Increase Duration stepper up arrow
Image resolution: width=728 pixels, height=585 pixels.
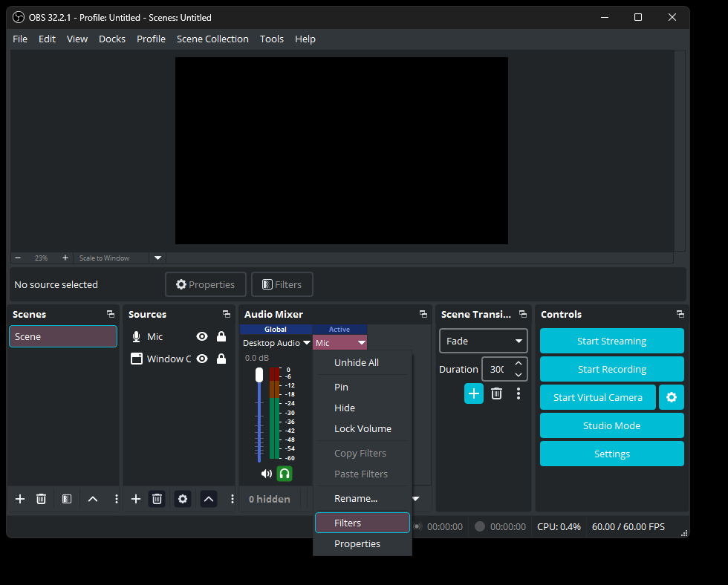519,363
